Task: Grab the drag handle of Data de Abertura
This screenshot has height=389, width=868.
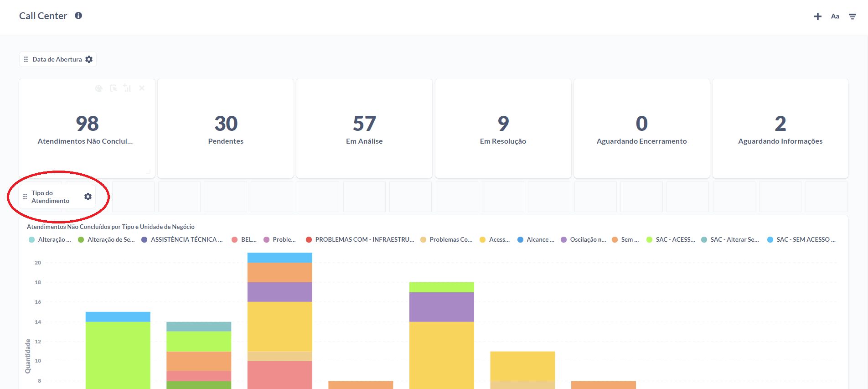Action: tap(26, 59)
